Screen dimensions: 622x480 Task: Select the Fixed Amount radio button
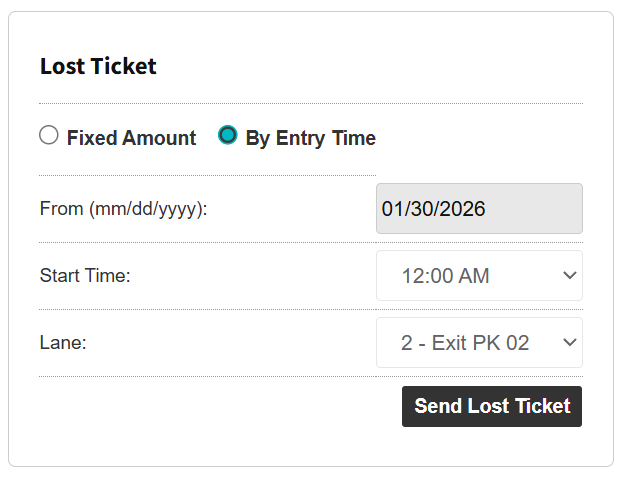click(x=49, y=135)
